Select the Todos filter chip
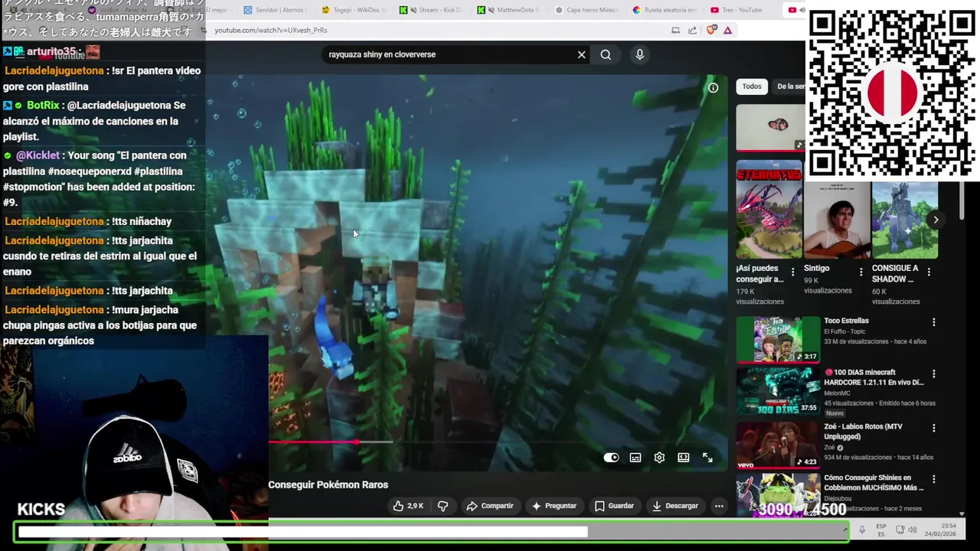This screenshot has height=551, width=980. (752, 86)
